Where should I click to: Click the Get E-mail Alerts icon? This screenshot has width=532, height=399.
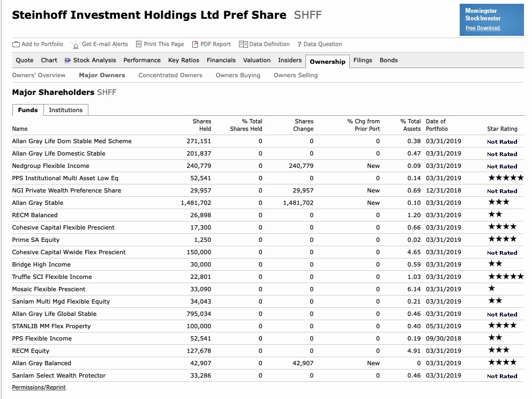pos(75,45)
